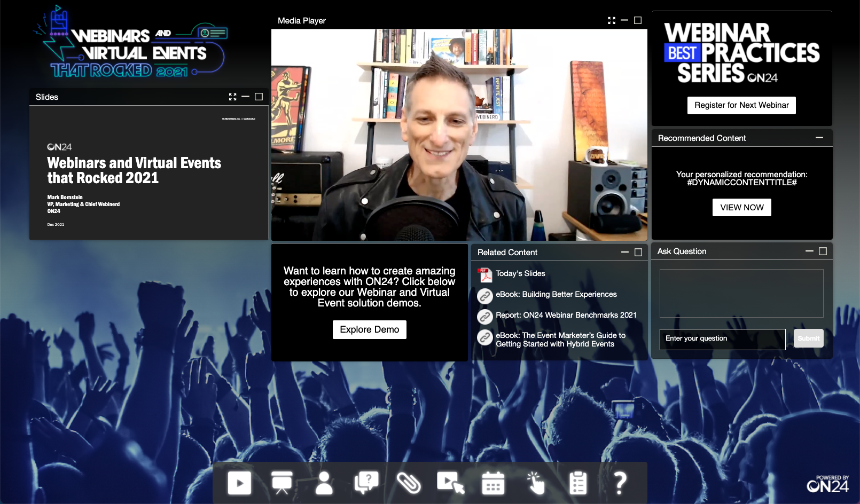Expand Slides panel to fullscreen
Viewport: 860px width, 504px height.
point(232,97)
